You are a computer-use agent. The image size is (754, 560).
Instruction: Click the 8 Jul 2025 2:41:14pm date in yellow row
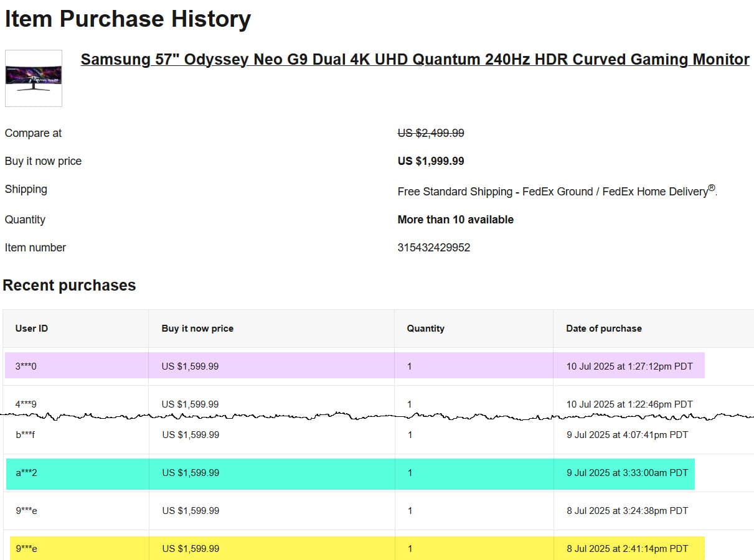(627, 549)
